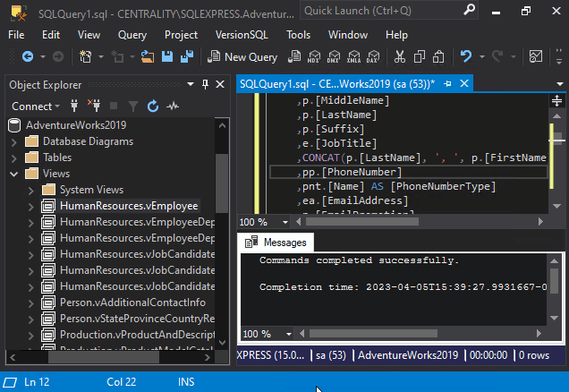Open the Activity Monitor toolbar icon
569x392 pixels.
[x=536, y=56]
